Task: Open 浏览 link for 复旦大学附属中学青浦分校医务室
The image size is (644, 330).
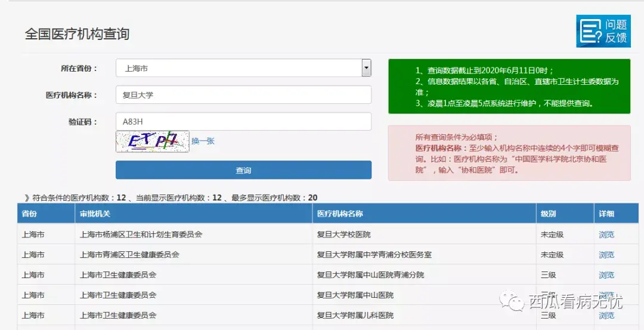Action: (x=606, y=255)
